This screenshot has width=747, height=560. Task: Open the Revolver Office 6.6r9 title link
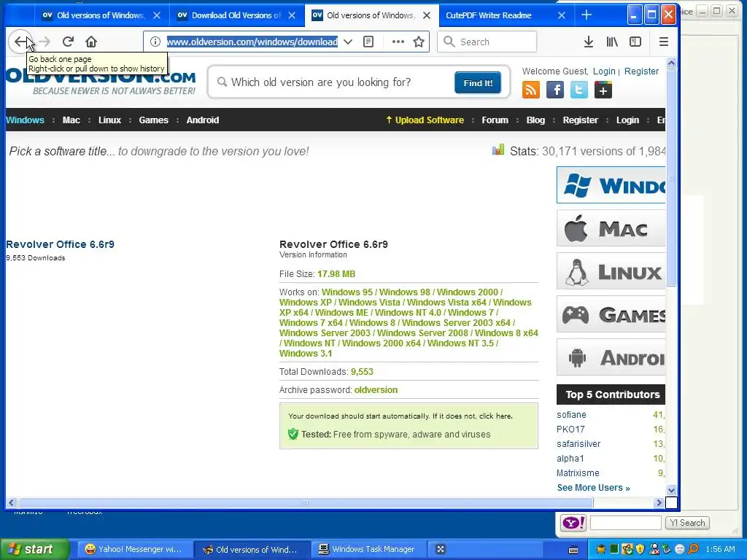(60, 244)
